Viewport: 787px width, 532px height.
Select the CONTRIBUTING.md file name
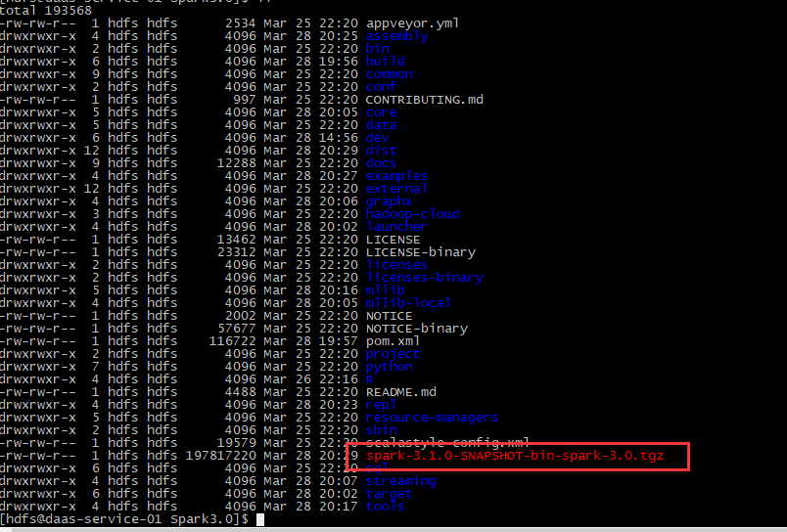424,100
